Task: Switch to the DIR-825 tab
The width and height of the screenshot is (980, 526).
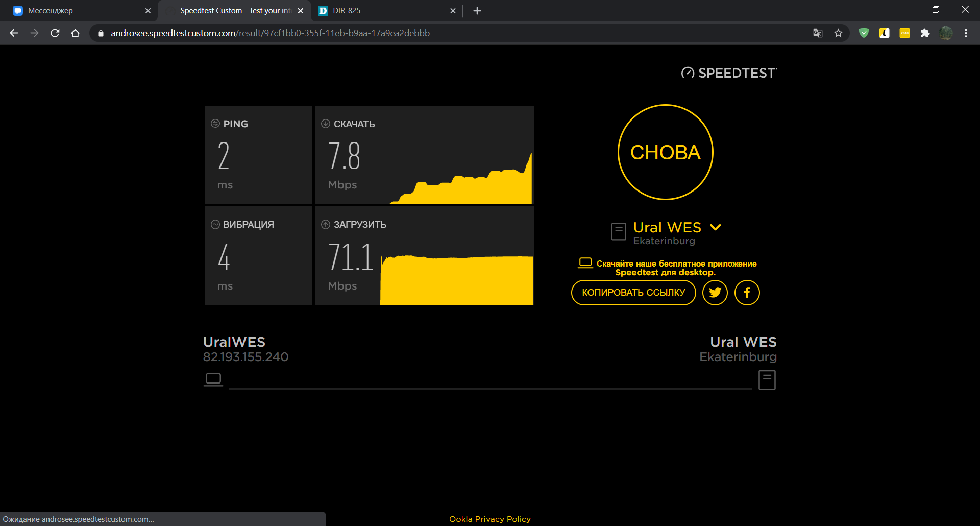Action: [386, 11]
